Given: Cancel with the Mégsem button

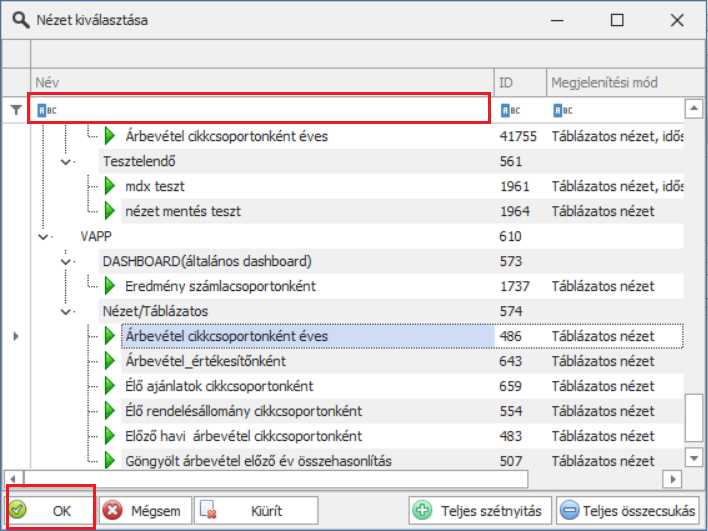Looking at the screenshot, I should [145, 510].
